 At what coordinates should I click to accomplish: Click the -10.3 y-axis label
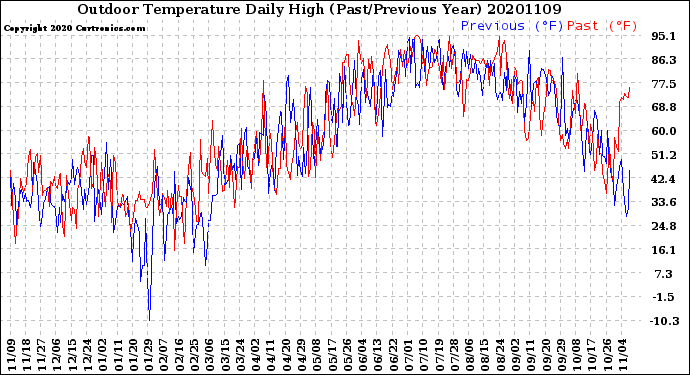click(665, 321)
